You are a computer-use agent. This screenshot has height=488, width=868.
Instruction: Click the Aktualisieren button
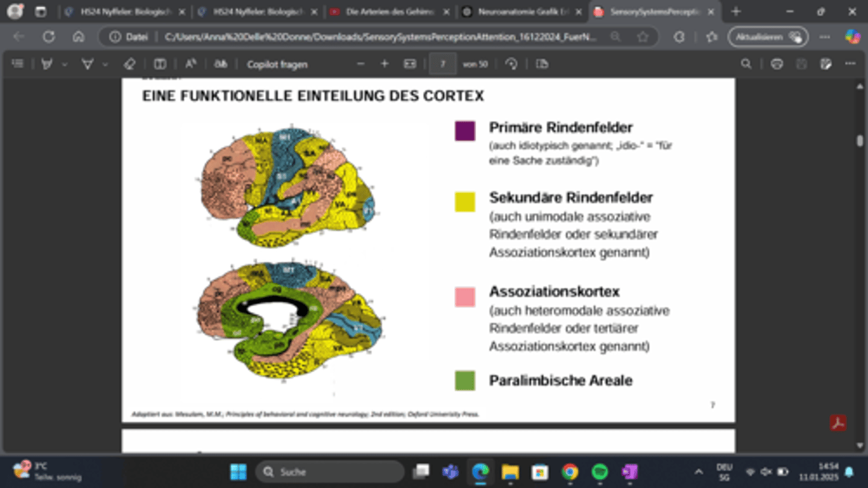point(767,37)
